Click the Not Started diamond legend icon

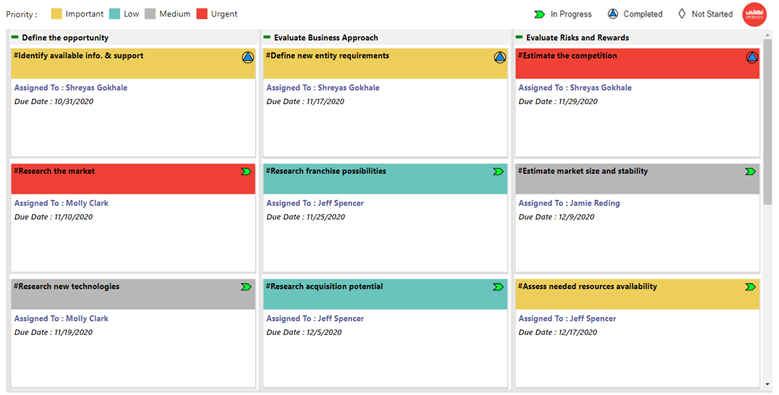tap(682, 14)
